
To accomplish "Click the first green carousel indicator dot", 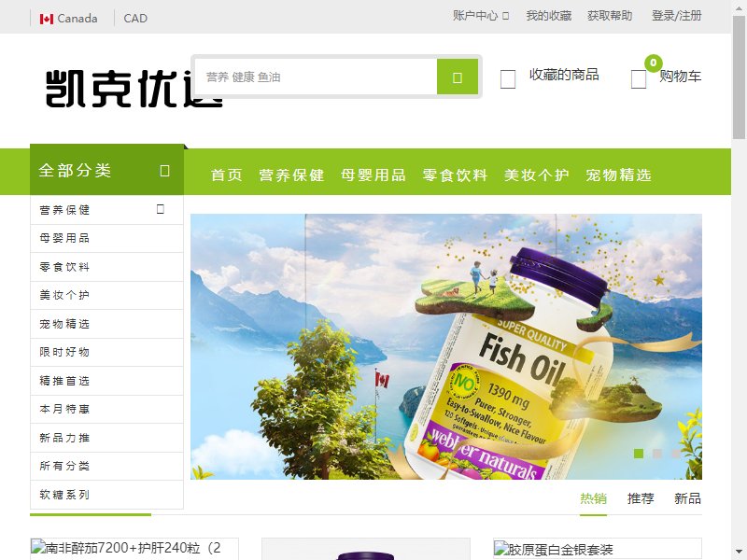I will point(639,454).
